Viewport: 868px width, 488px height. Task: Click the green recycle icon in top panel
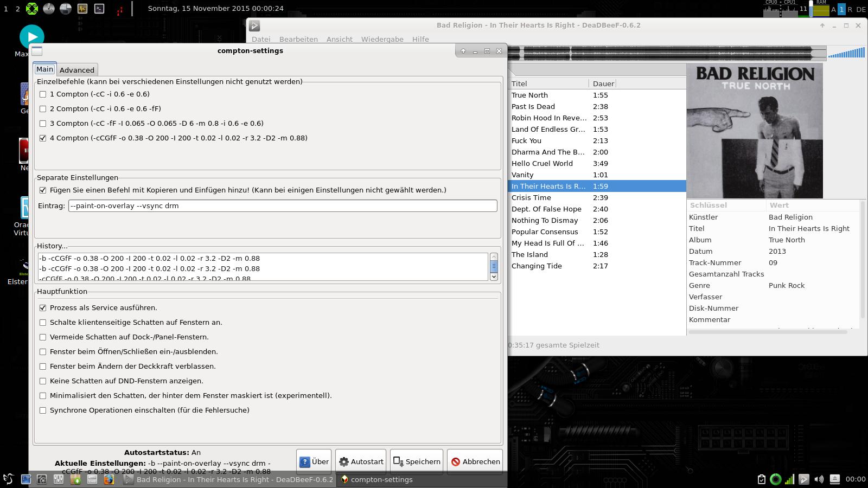pos(32,9)
